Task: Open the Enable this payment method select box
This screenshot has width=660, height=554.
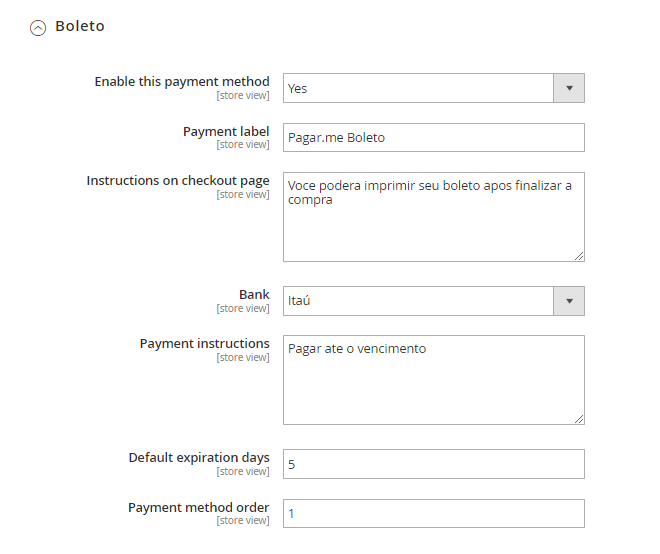Action: [x=418, y=88]
